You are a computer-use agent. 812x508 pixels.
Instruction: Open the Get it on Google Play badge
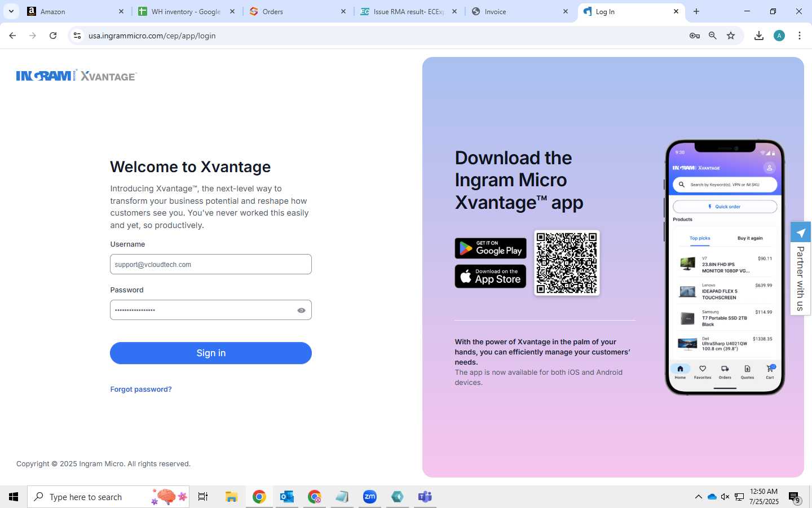click(491, 248)
